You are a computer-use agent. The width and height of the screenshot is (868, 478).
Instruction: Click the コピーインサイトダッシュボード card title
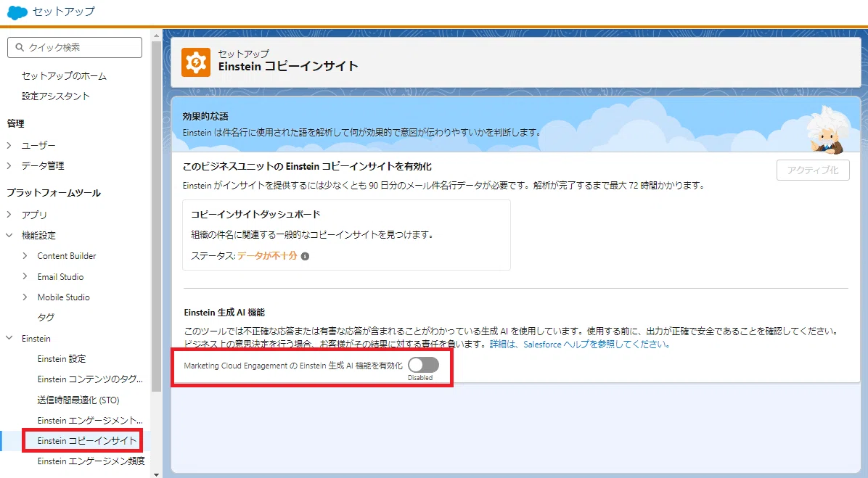[x=255, y=215]
